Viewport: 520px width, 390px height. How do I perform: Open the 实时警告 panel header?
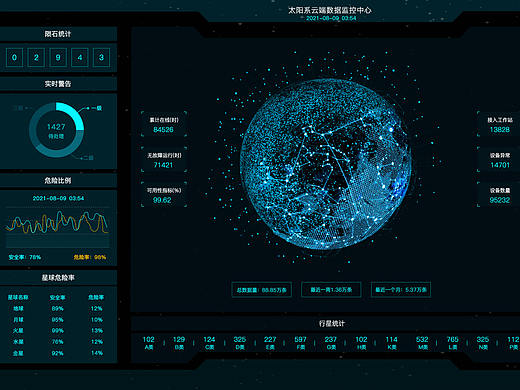(x=58, y=84)
